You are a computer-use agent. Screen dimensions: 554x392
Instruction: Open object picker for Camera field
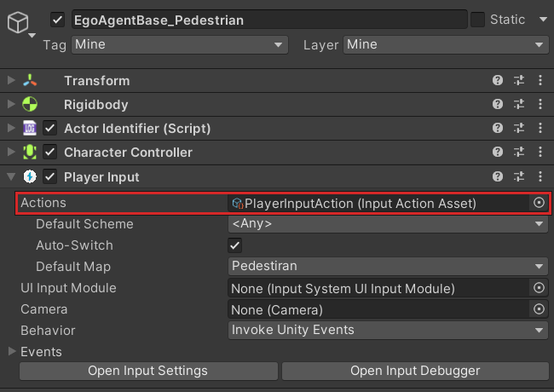coord(539,309)
